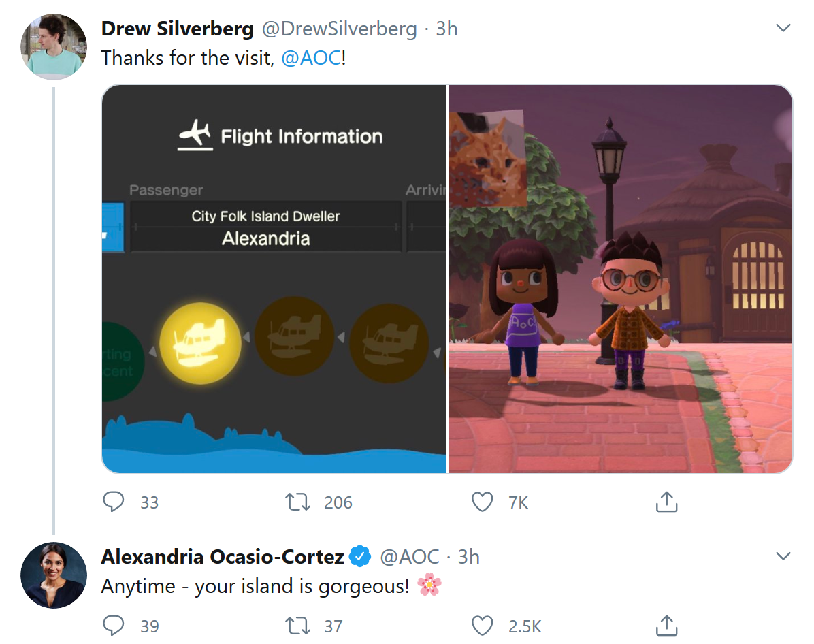Open the Animal Crossing characters image
Screen dimensions: 814x644
pos(620,279)
